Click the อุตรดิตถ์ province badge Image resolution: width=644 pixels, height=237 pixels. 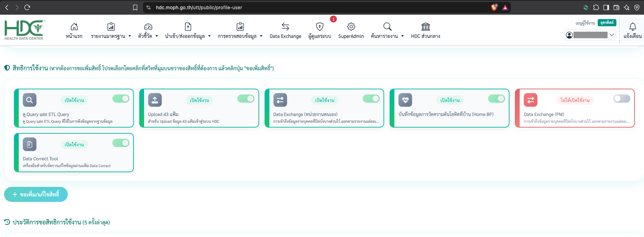[x=607, y=23]
